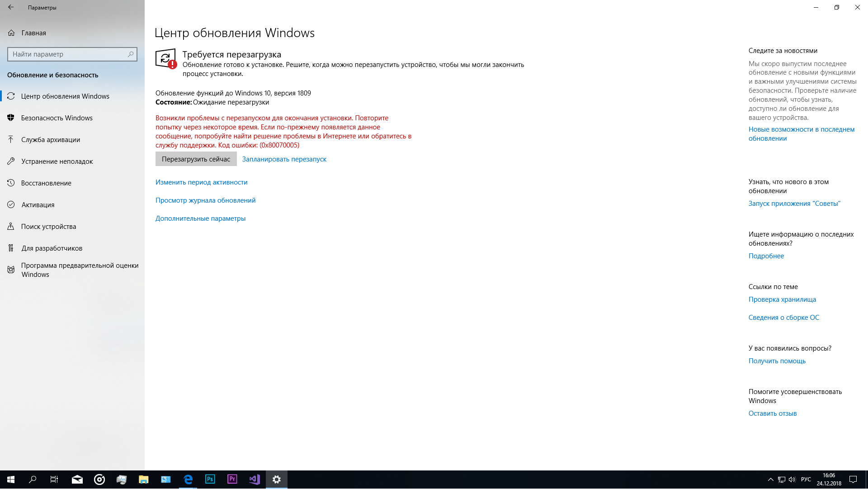Click the back arrow in Settings header
The height and width of the screenshot is (489, 868).
[11, 7]
